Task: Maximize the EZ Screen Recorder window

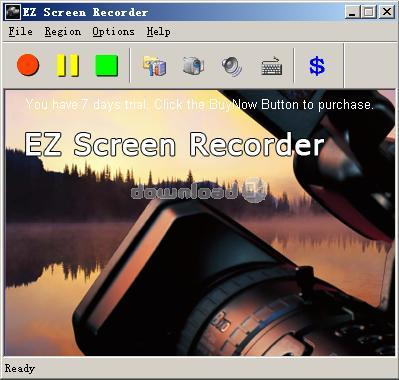Action: [369, 12]
